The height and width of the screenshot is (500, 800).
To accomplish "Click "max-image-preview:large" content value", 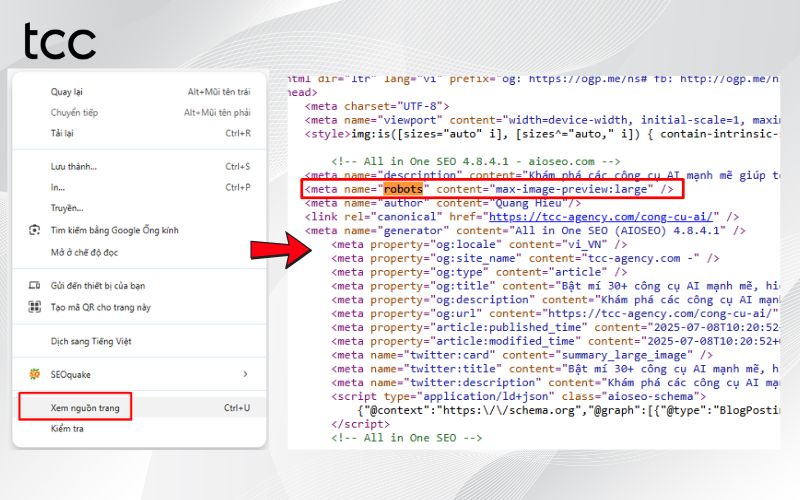I will click(x=571, y=189).
